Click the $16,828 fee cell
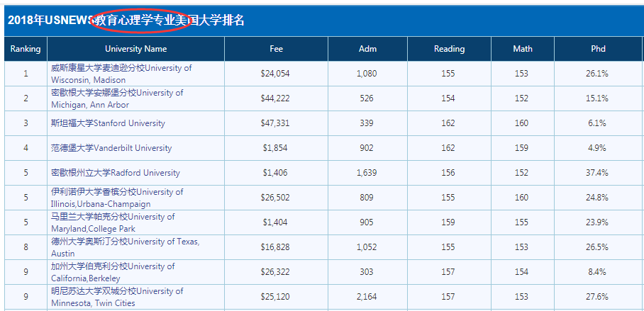 click(x=275, y=247)
